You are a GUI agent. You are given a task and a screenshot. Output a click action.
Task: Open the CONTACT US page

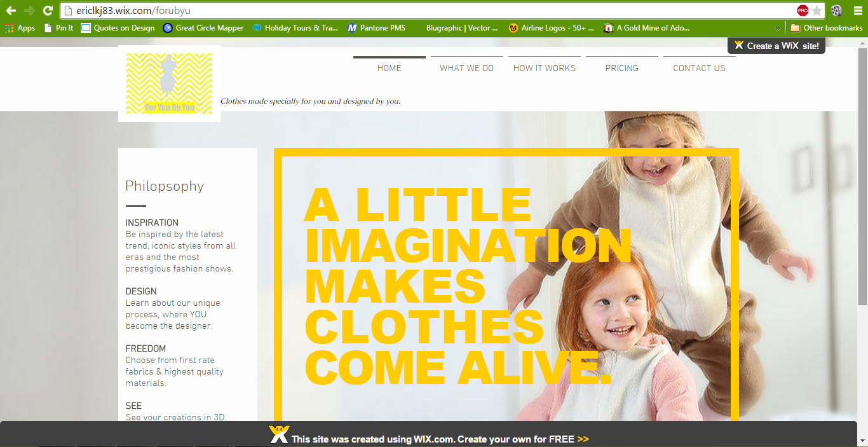[x=699, y=68]
